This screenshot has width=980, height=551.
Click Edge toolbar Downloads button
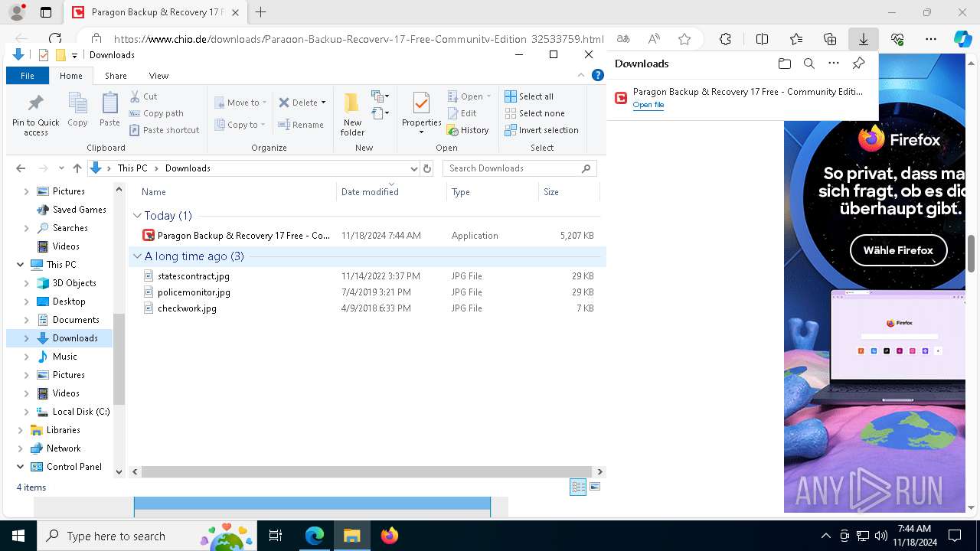coord(863,39)
